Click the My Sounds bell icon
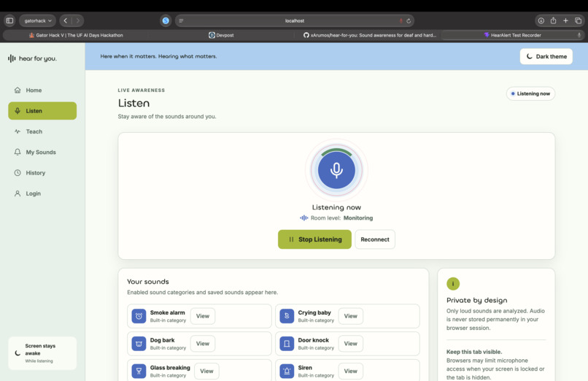Screen dimensions: 588x381 (x=18, y=152)
